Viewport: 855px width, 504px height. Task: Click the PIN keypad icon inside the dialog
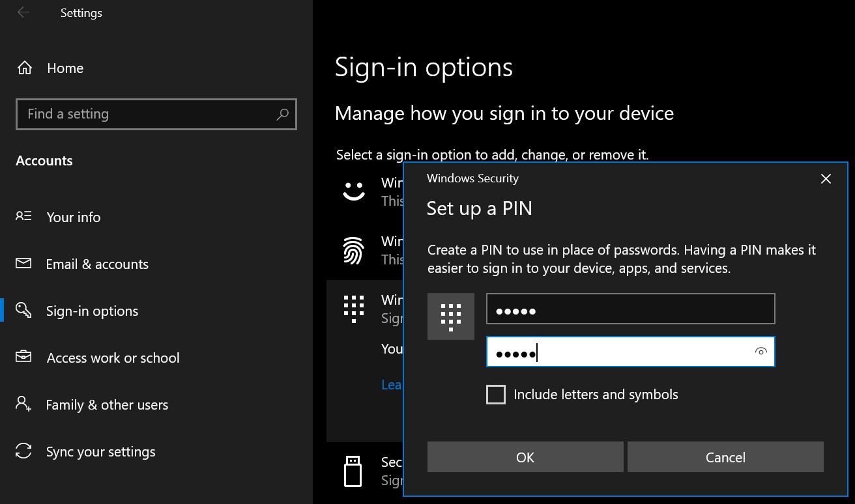pos(450,316)
